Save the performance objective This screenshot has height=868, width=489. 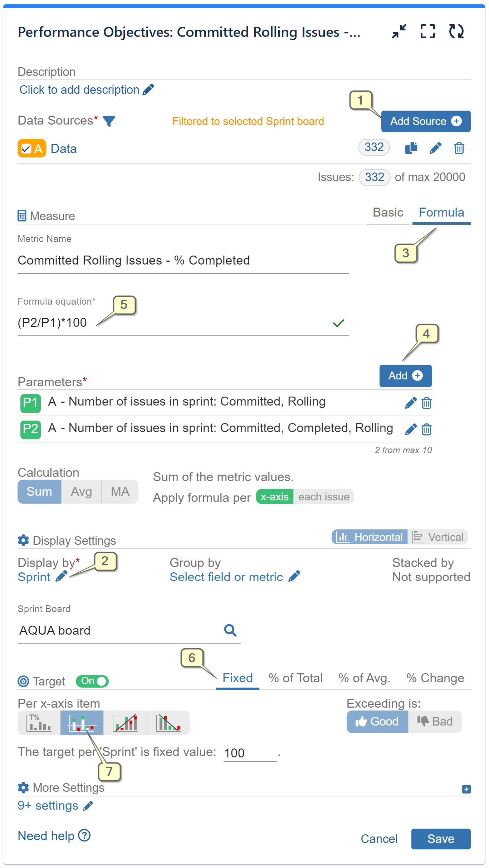pos(441,839)
